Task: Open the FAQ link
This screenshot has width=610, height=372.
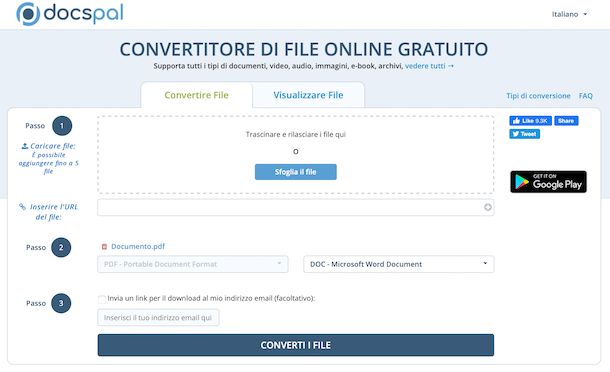Action: coord(585,96)
